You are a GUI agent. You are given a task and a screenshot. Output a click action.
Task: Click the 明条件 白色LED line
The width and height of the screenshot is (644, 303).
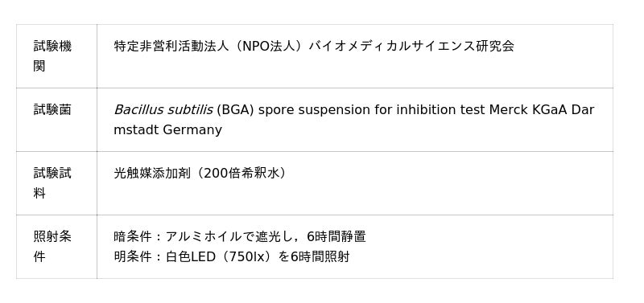tap(232, 257)
